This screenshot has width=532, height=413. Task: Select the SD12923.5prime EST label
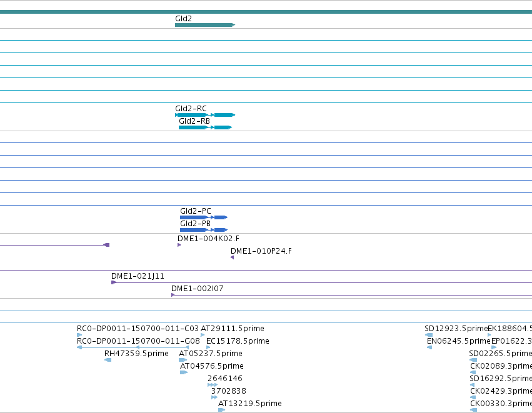[456, 329]
